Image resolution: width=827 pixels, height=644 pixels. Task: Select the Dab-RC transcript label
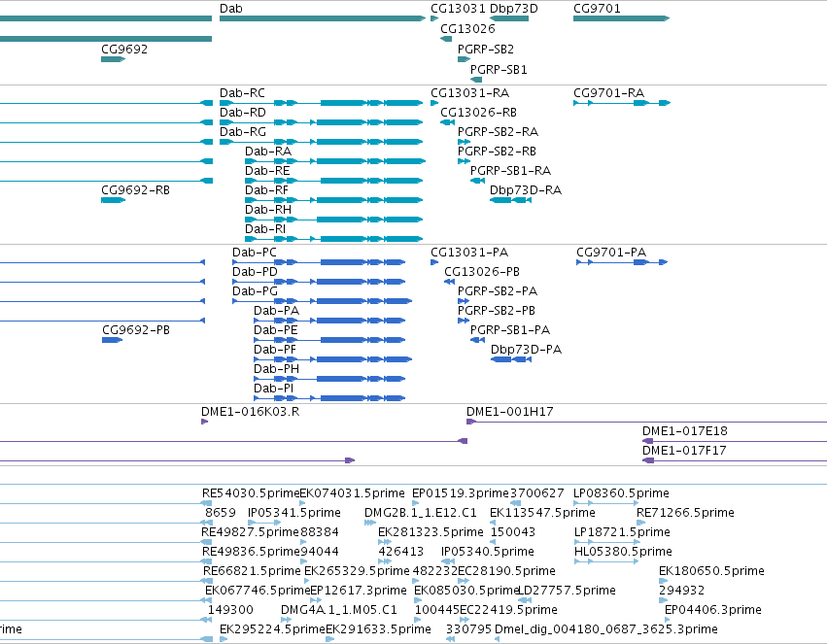(x=242, y=92)
